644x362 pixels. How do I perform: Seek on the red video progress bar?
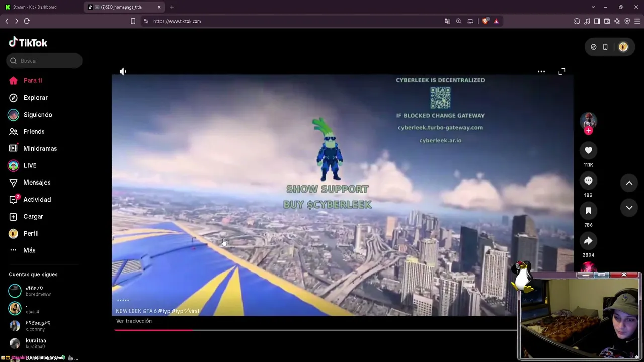coord(315,330)
